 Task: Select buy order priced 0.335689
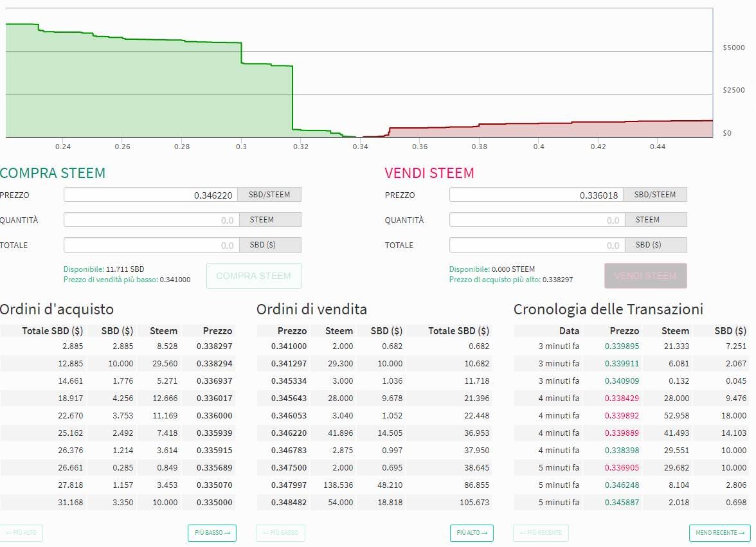pos(118,467)
